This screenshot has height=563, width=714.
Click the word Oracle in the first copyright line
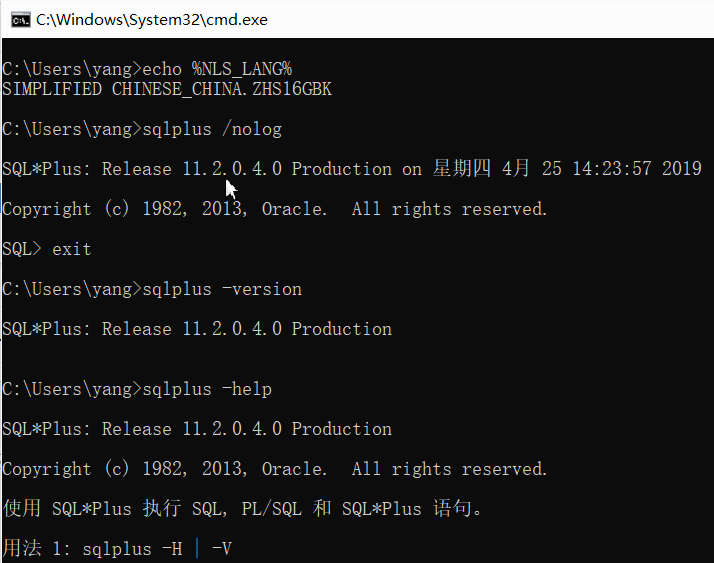[x=294, y=209]
